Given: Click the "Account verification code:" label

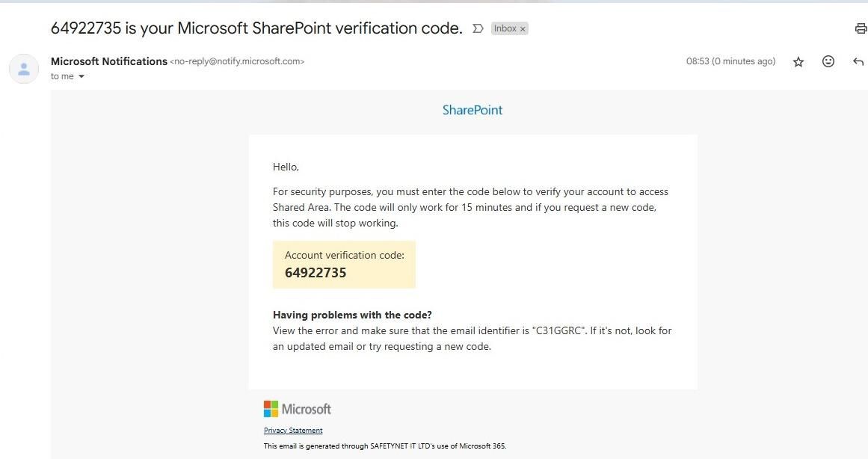Looking at the screenshot, I should tap(344, 255).
